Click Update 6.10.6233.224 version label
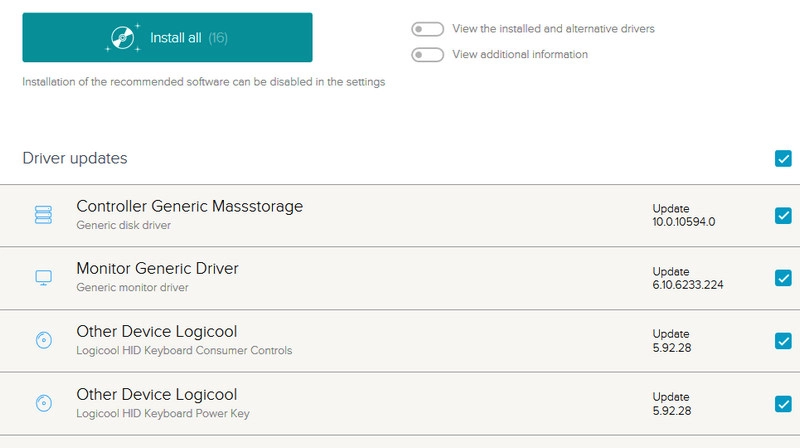Screen dimensions: 800x448 688,284
